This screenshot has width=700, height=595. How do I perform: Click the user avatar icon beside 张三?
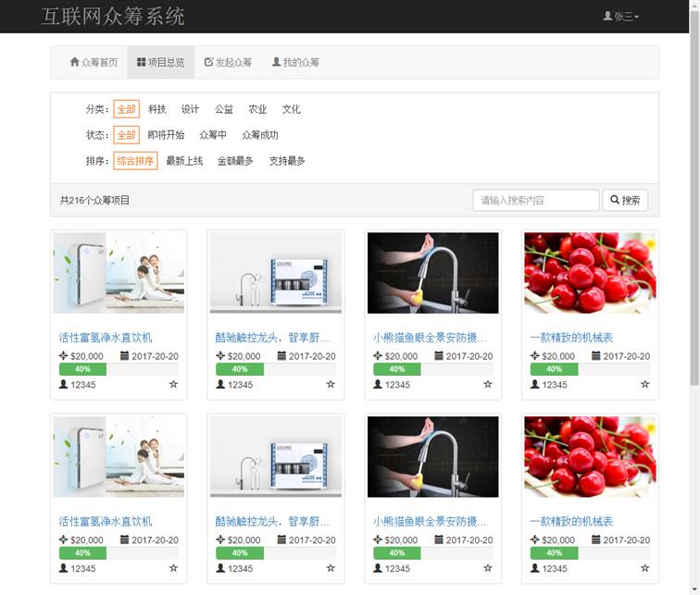coord(607,16)
